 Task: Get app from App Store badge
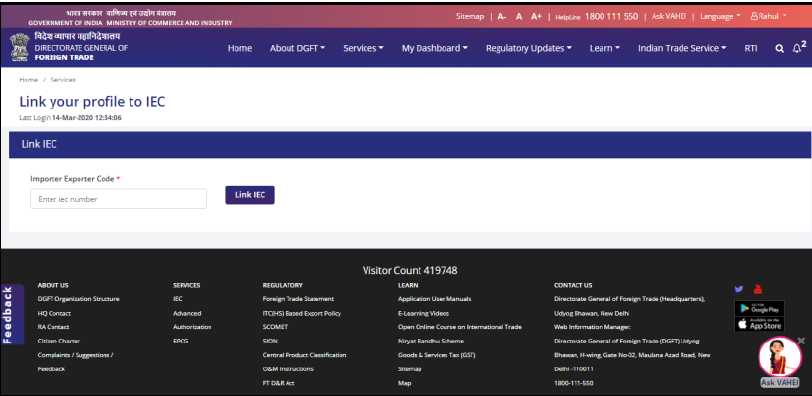[759, 324]
